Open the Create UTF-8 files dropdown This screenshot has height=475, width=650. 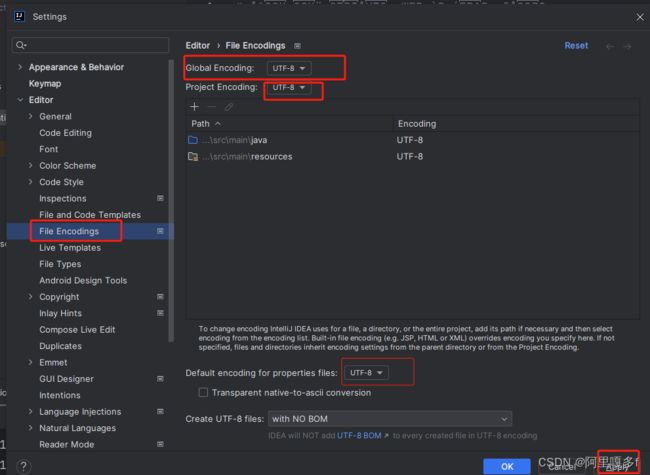pyautogui.click(x=390, y=419)
